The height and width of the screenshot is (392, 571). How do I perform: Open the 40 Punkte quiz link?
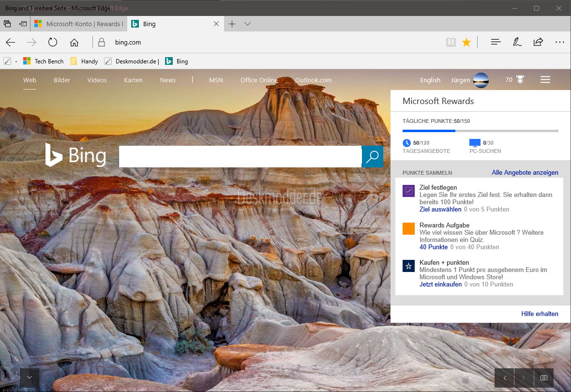[434, 247]
